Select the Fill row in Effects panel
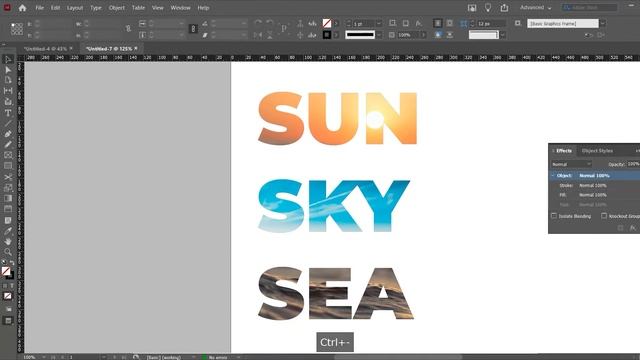 pyautogui.click(x=594, y=195)
